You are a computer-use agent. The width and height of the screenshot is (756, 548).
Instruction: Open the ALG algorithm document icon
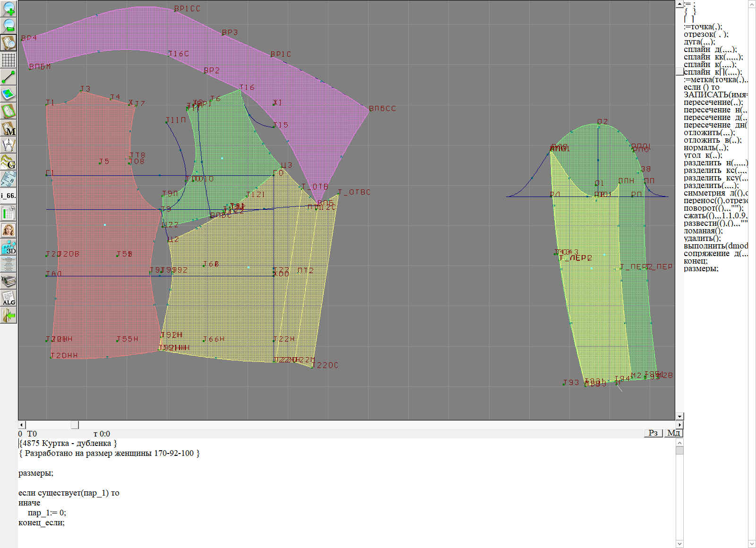pos(9,298)
